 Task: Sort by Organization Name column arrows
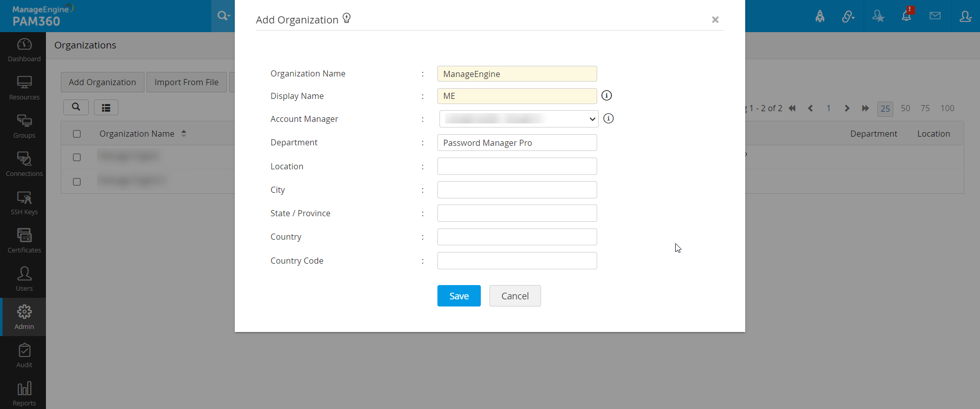pyautogui.click(x=184, y=134)
